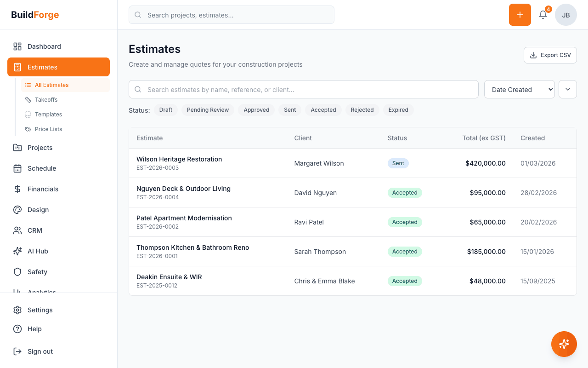
Task: Enable the Accepted status filter
Action: click(x=323, y=109)
